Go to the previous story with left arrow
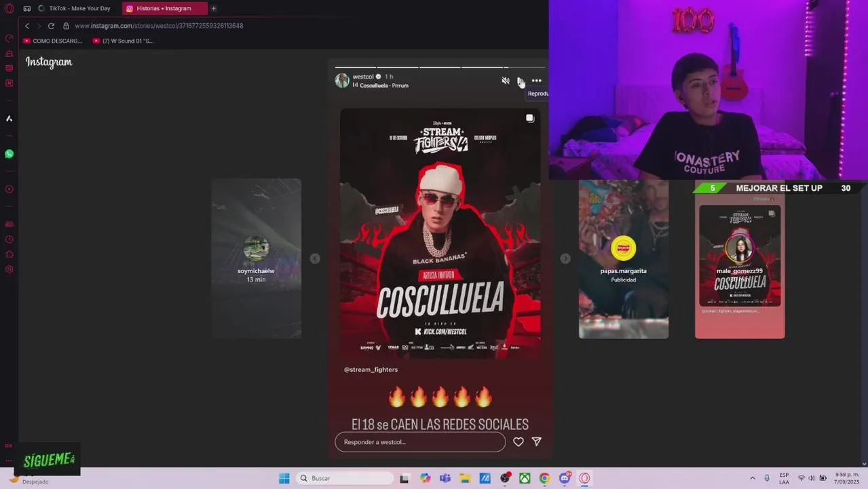 [315, 259]
